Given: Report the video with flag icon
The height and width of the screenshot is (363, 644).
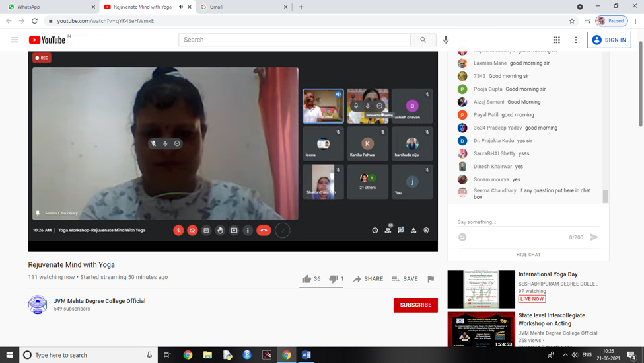Looking at the screenshot, I should (431, 279).
